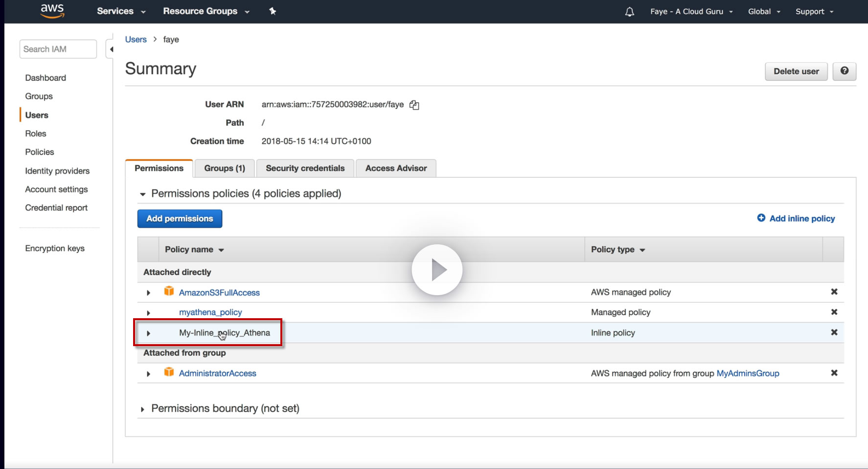Click the Search IAM input field
Screen dimensions: 868x469
(58, 49)
